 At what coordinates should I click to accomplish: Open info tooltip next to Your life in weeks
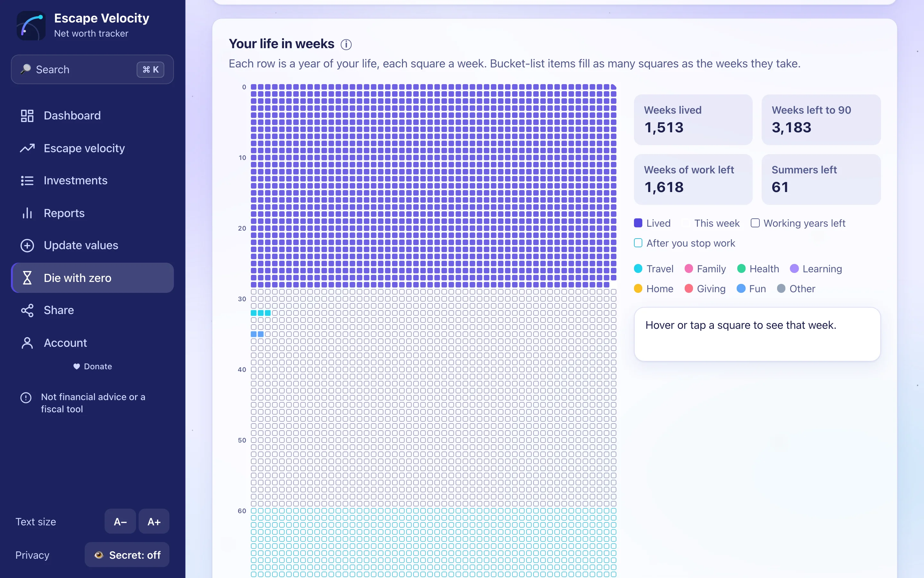[x=346, y=45]
